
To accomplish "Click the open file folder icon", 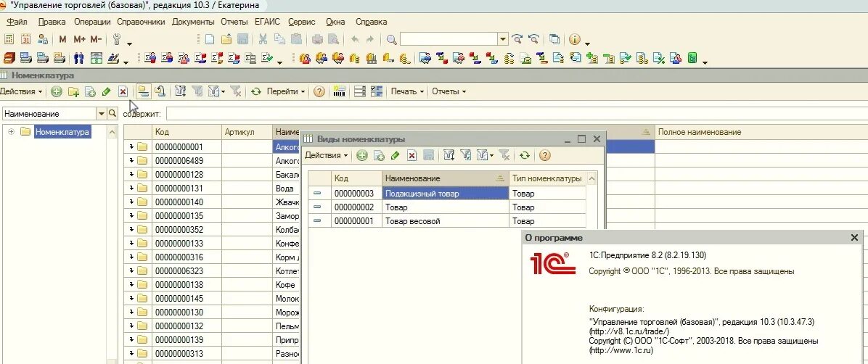I will tap(226, 39).
